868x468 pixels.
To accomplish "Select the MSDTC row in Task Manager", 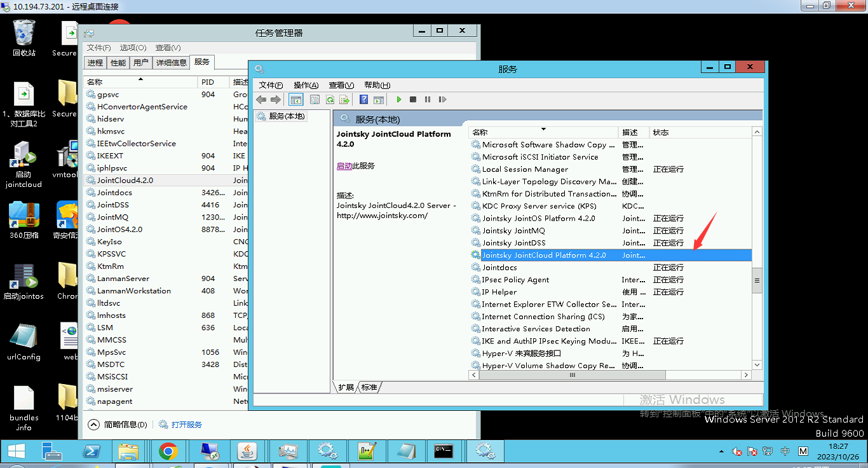I will tap(166, 365).
